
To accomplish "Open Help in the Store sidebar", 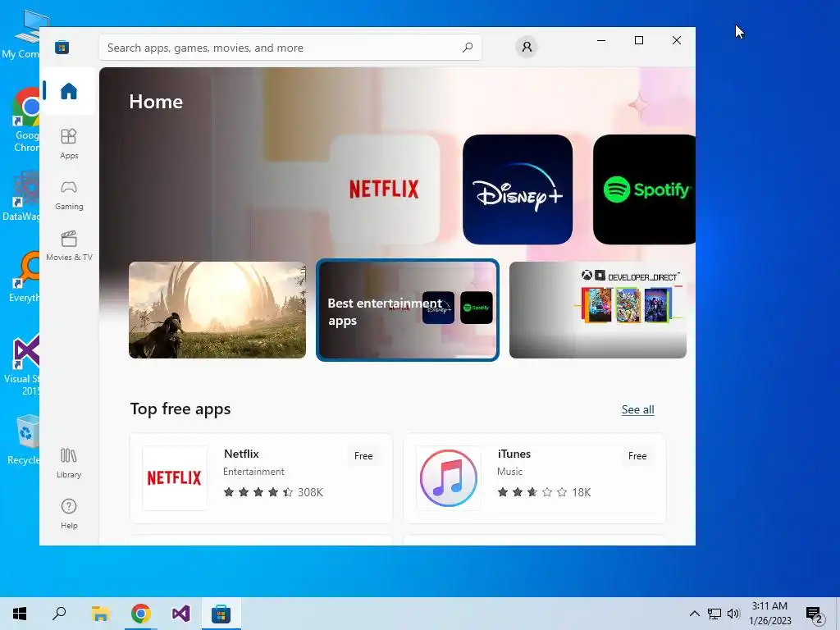I will (x=69, y=514).
